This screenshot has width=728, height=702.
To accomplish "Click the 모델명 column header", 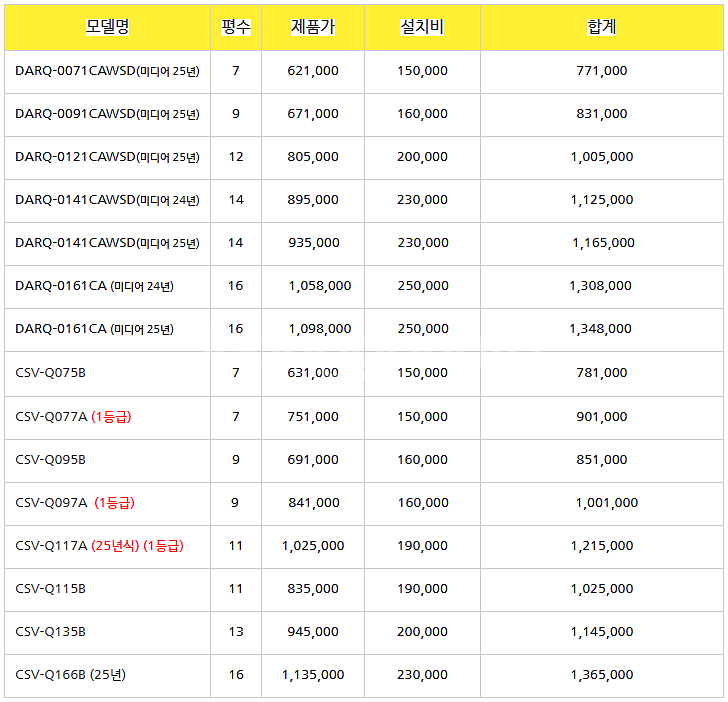I will [107, 27].
